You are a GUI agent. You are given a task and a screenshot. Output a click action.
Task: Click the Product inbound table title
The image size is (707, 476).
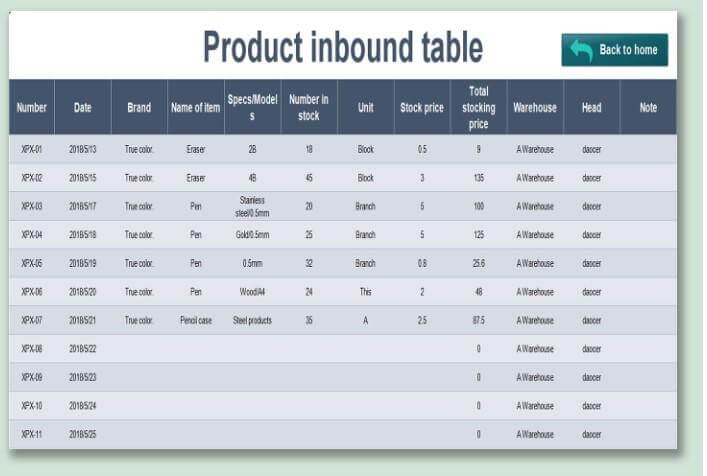pyautogui.click(x=343, y=46)
